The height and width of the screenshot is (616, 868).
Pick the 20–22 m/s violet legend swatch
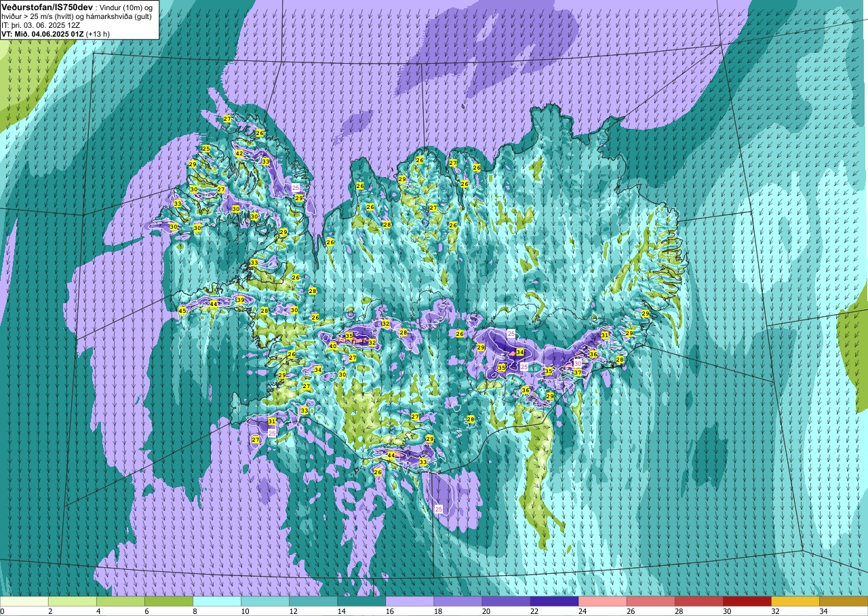click(506, 601)
